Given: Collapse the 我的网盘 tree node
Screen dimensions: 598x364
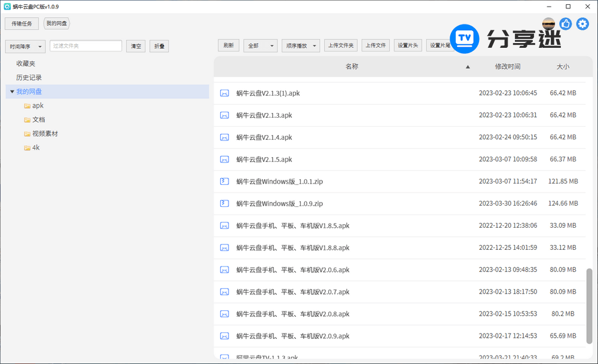Looking at the screenshot, I should pyautogui.click(x=12, y=91).
